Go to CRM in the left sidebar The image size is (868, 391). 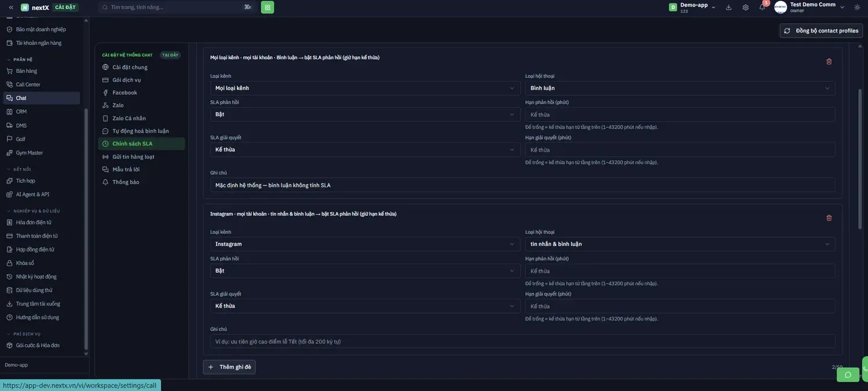click(42, 112)
